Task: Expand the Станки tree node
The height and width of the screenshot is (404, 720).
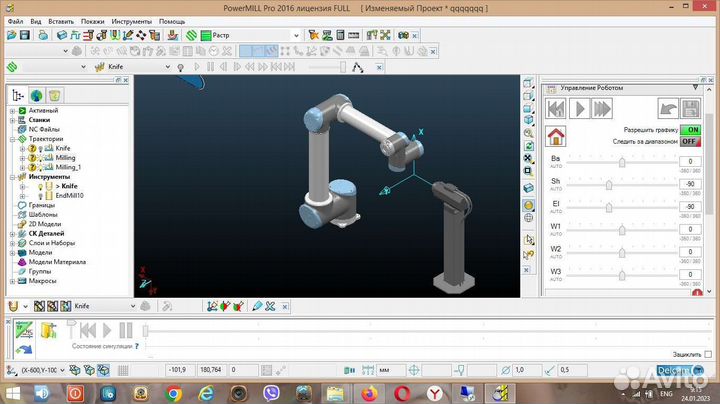Action: 13,120
